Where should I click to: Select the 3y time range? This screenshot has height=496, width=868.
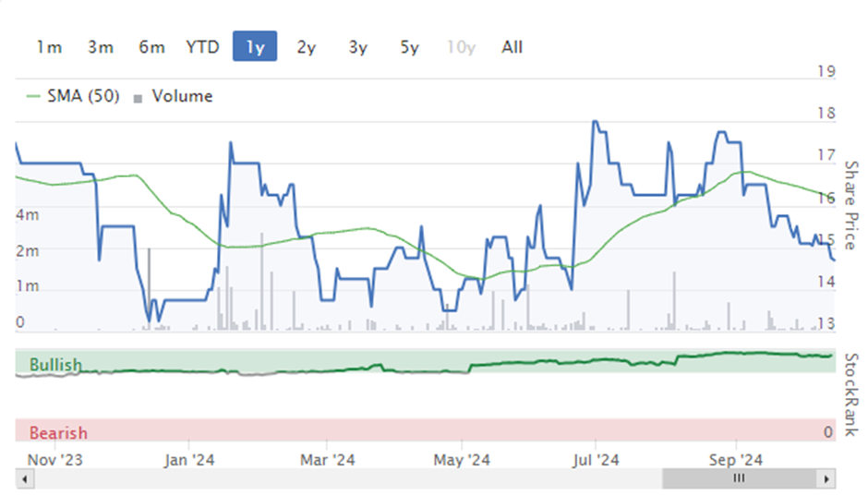[x=357, y=47]
